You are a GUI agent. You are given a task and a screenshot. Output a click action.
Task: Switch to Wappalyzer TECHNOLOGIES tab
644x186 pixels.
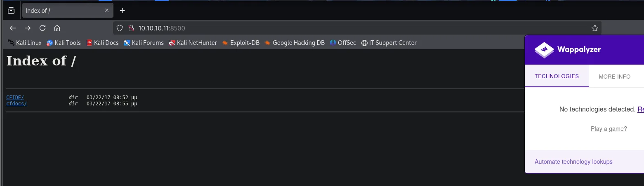coord(557,76)
